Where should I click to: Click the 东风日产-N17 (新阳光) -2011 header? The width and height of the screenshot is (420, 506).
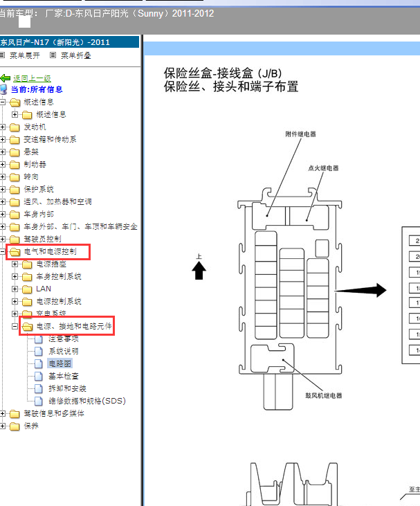click(x=69, y=42)
